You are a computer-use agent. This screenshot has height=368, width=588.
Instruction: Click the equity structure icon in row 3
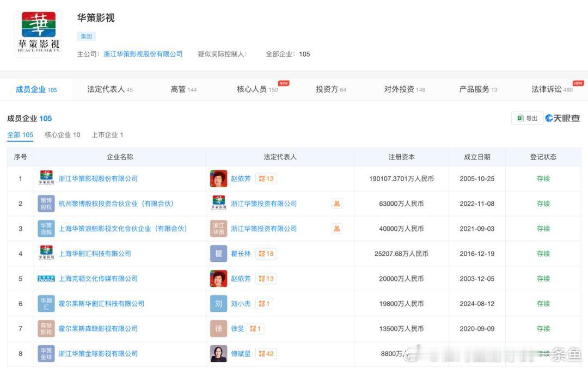(337, 229)
